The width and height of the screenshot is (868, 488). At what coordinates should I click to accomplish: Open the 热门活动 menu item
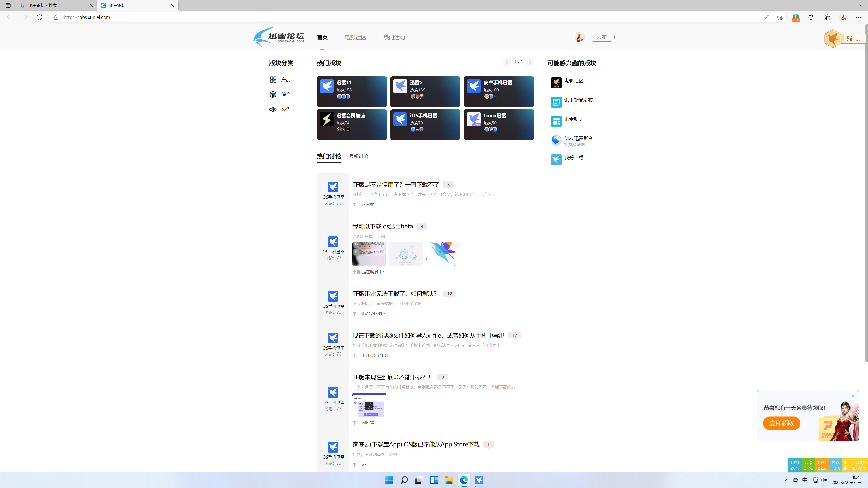(394, 37)
